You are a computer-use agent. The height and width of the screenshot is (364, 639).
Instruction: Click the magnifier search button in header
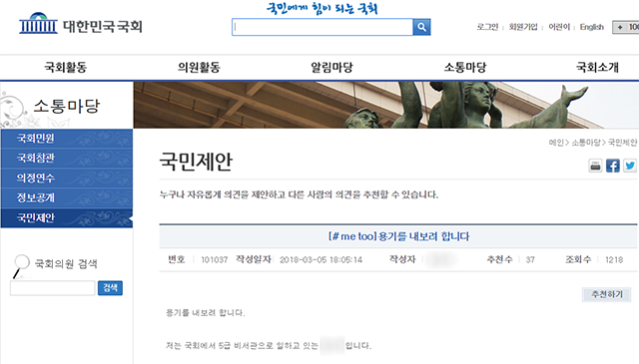click(x=421, y=27)
